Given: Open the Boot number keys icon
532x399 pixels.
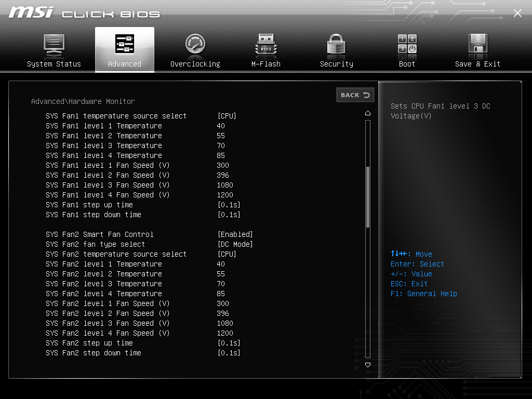Looking at the screenshot, I should [407, 44].
